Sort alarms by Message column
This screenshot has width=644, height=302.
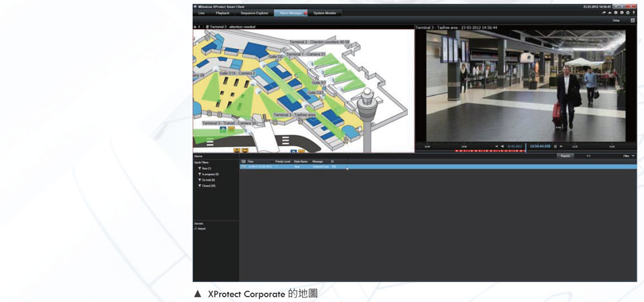pyautogui.click(x=320, y=162)
